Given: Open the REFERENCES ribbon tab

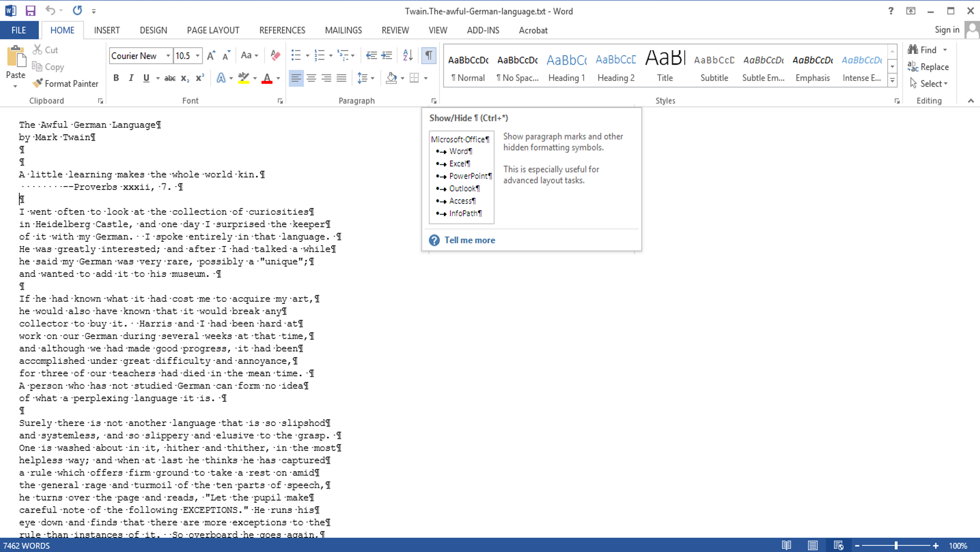Looking at the screenshot, I should (282, 30).
